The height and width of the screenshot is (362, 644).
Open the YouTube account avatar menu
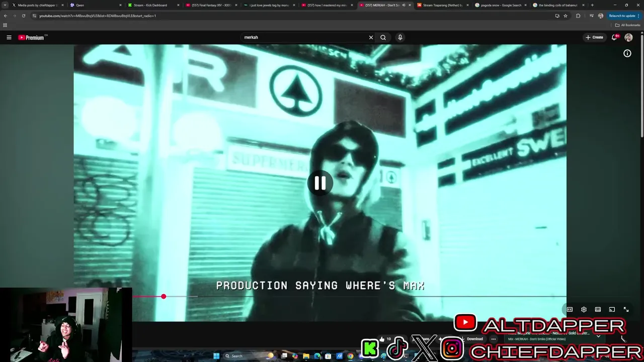[x=628, y=37]
